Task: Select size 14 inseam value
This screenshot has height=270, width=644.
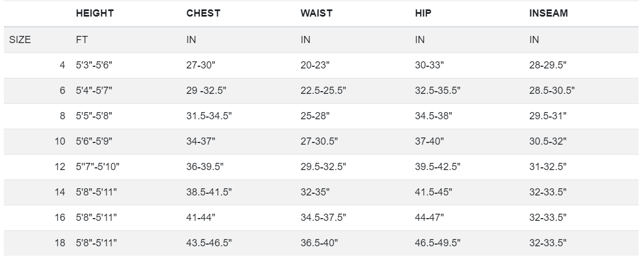Action: 547,192
